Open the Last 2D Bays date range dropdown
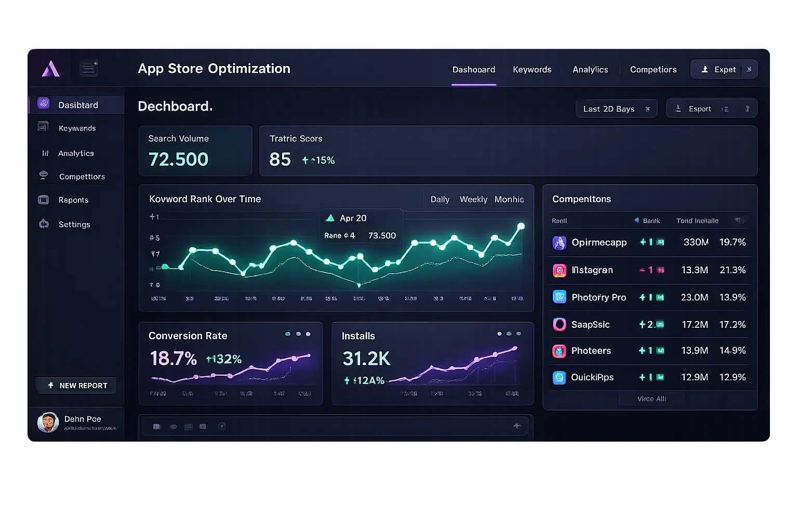The height and width of the screenshot is (532, 798). 617,109
